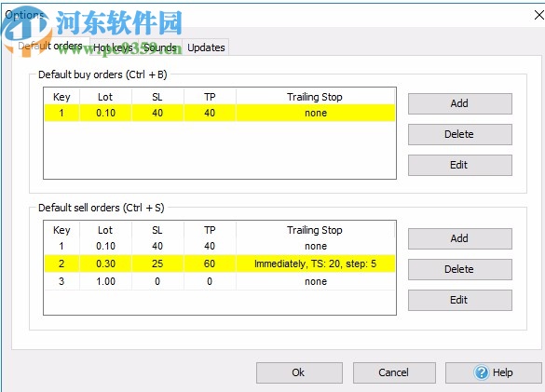Edit the selected default buy order

[x=460, y=165]
